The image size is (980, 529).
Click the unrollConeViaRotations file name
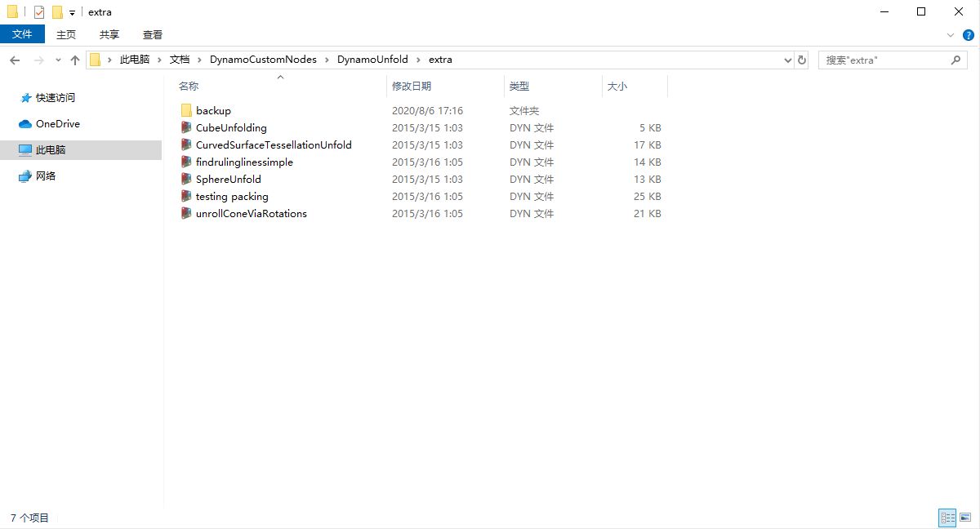252,214
